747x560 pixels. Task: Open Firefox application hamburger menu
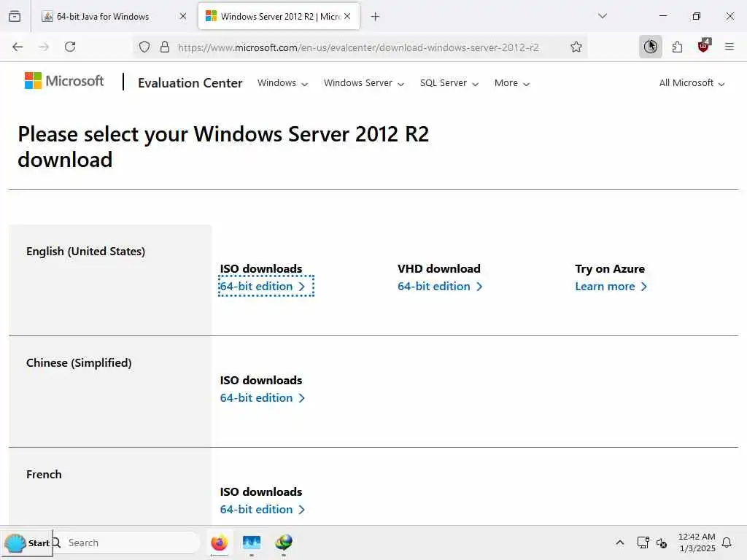click(x=729, y=47)
